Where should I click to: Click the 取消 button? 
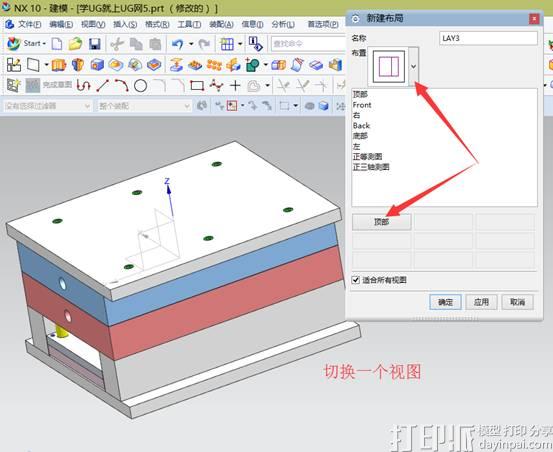click(517, 302)
